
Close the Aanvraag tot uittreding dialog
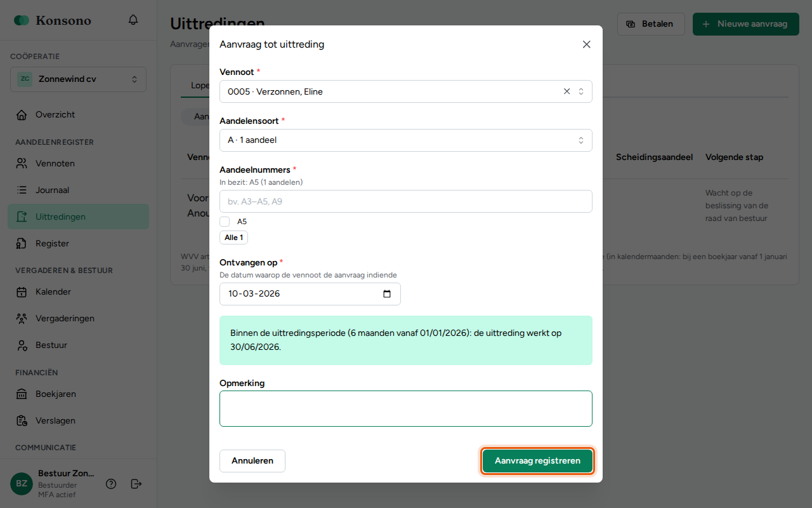pos(586,44)
